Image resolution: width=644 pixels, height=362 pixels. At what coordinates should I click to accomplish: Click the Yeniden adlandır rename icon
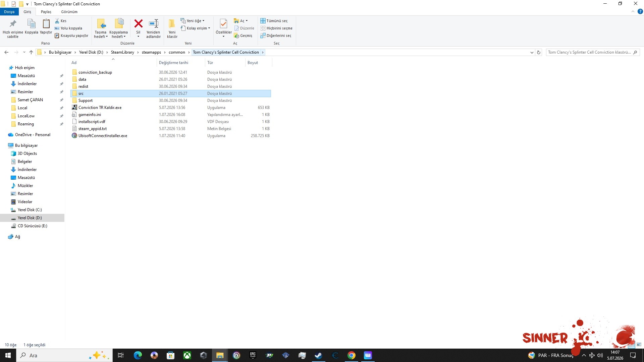point(153,24)
